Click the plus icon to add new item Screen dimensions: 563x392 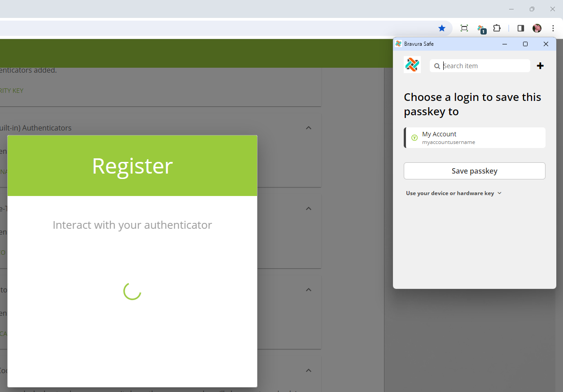click(x=540, y=65)
